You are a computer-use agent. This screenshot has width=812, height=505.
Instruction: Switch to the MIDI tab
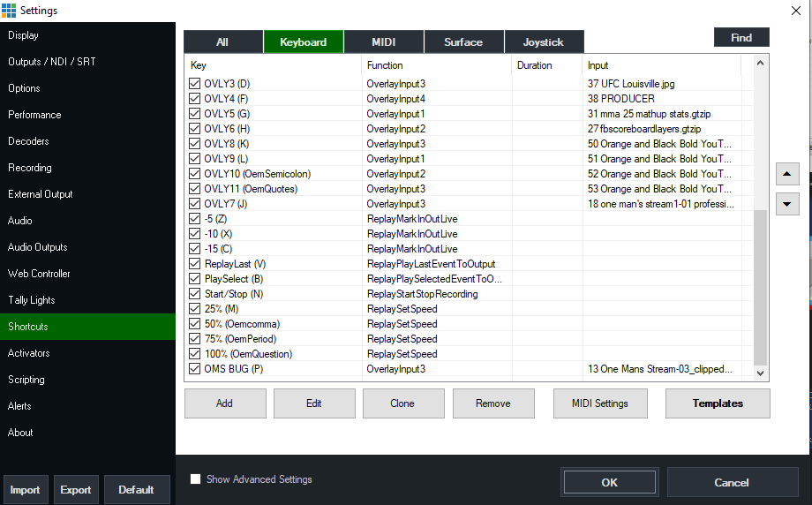384,41
